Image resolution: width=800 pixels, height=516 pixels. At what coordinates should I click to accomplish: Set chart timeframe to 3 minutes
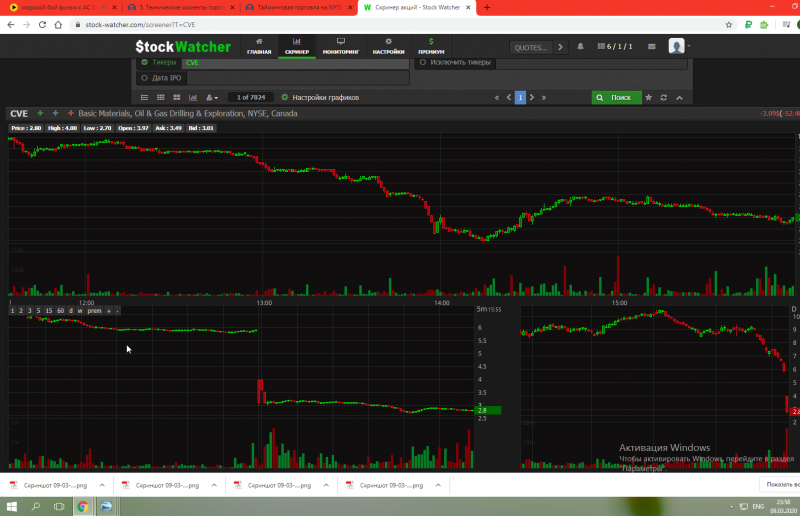tap(30, 311)
